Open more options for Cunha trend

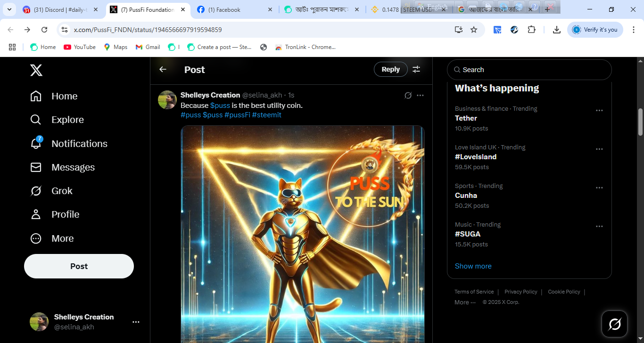599,188
